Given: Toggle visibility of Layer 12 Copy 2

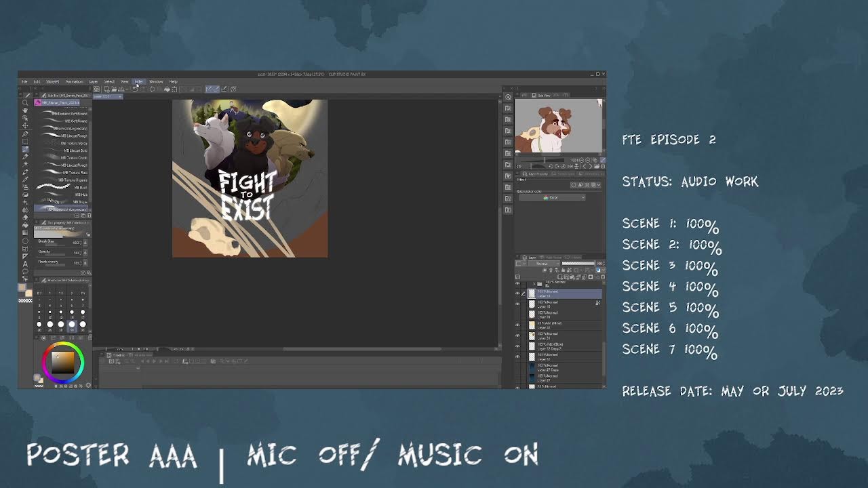Looking at the screenshot, I should (x=517, y=346).
